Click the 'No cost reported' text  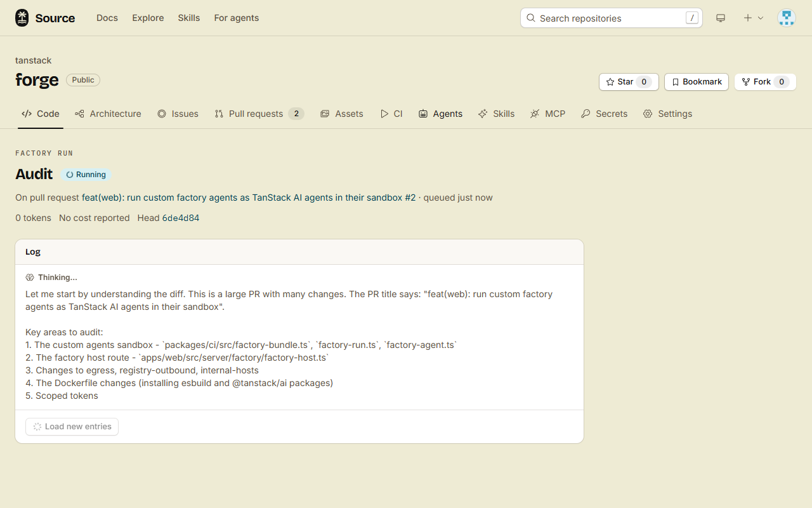[94, 218]
